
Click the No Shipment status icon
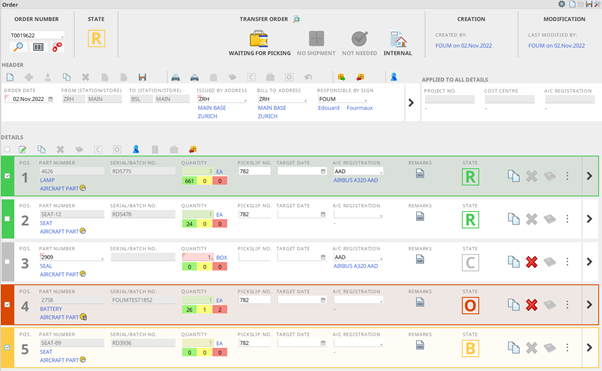pos(316,38)
